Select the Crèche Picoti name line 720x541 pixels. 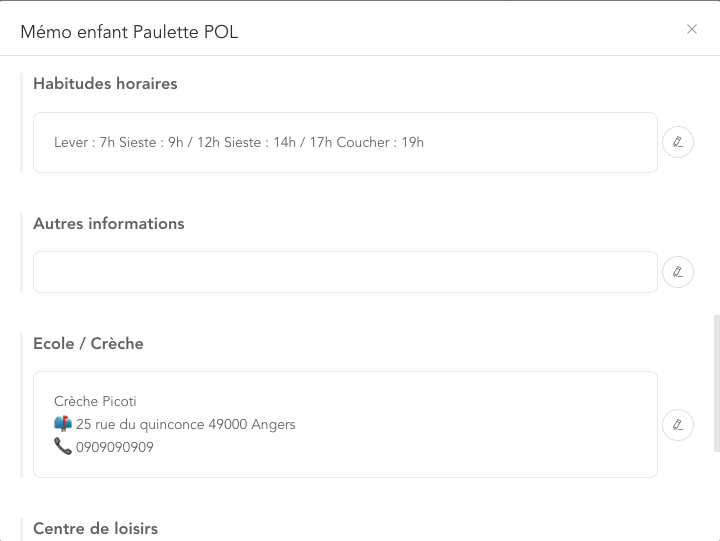tap(95, 401)
